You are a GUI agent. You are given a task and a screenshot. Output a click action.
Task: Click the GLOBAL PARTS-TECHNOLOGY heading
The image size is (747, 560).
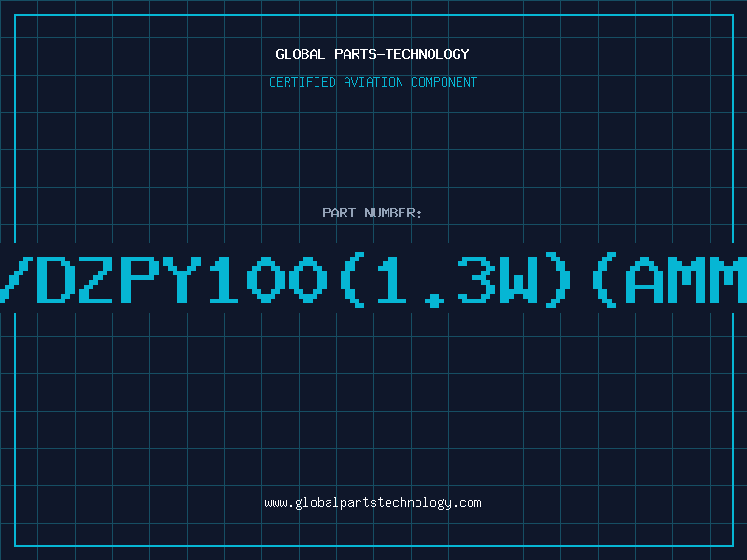373,54
